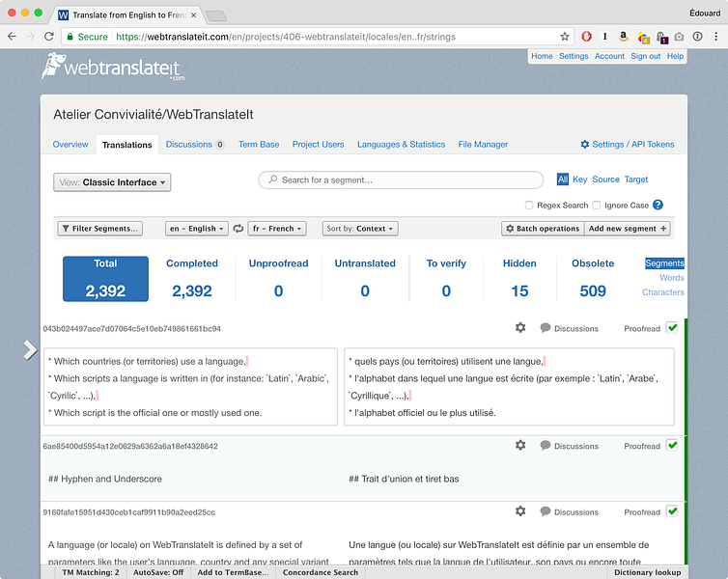Screen dimensions: 728x579
Task: Toggle AutoSave: Off in bottom bar
Action: point(158,572)
